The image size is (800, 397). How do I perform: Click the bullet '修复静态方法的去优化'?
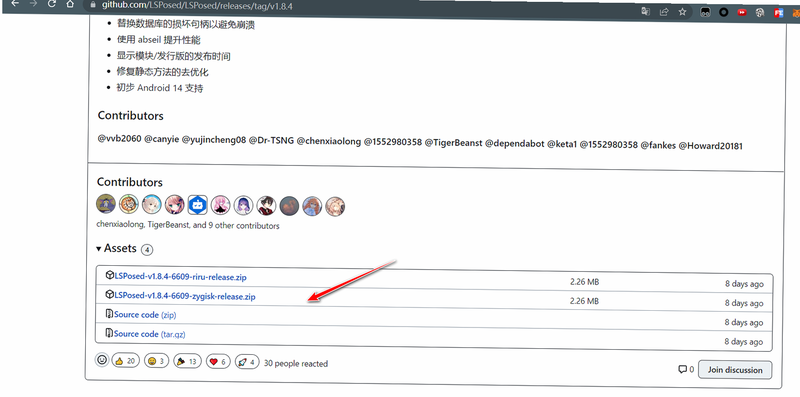coord(163,72)
